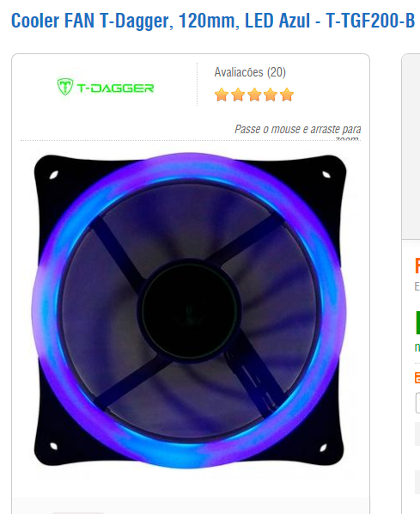Viewport: 420px width, 514px height.
Task: Click the orange price text at right edge
Action: point(417,266)
